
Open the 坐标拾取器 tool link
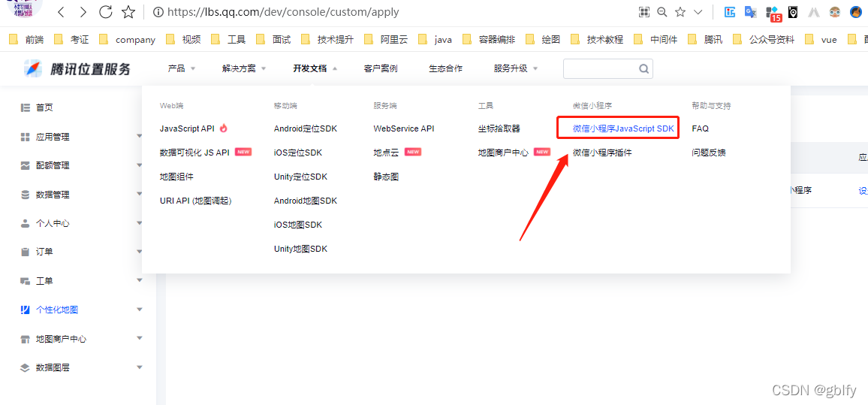coord(499,128)
